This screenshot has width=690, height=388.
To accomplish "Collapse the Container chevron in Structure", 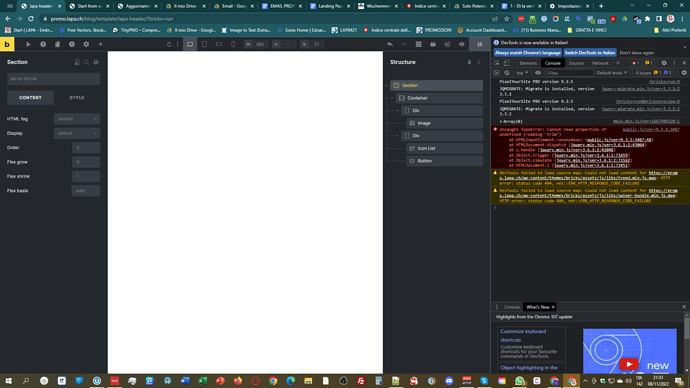I will [393, 98].
